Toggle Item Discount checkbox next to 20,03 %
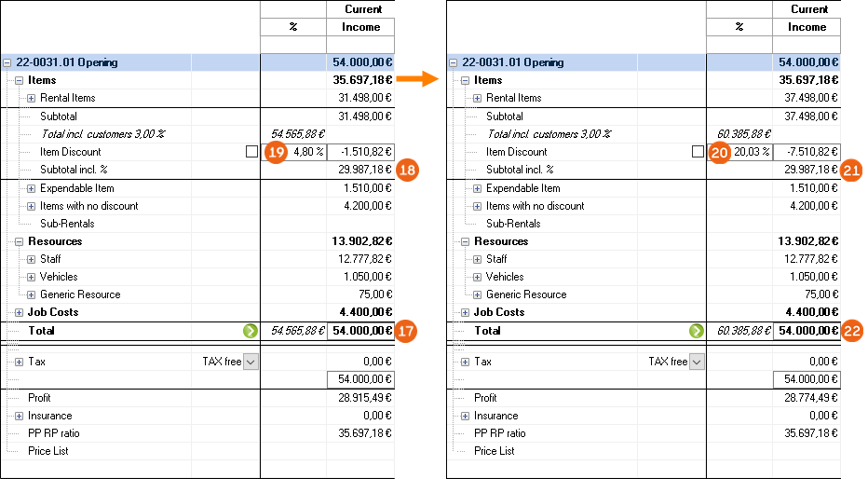868x479 pixels. (x=698, y=152)
